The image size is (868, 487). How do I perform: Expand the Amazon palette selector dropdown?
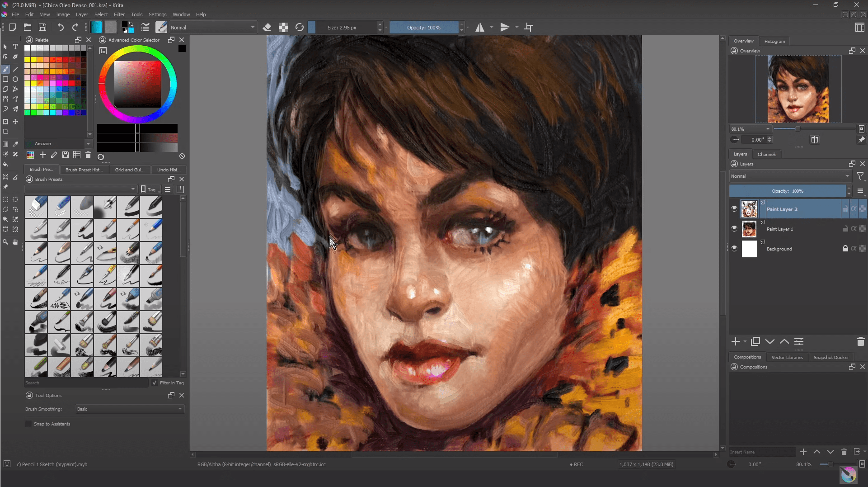coord(89,143)
